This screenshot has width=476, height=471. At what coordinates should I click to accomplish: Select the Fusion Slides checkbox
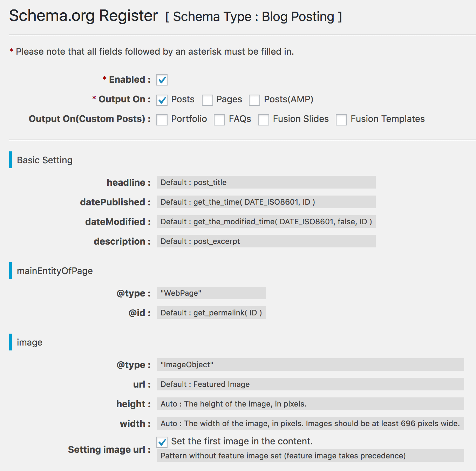pos(264,120)
